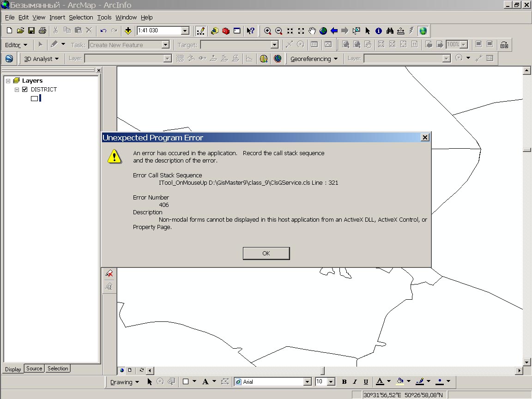Viewport: 532px width, 399px height.
Task: Click the Refresh map view button
Action: coord(141,370)
